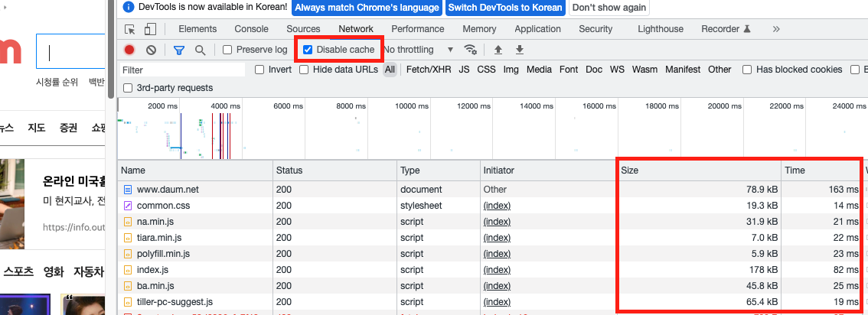Select the tiller-pc-suggest.js request name

(x=175, y=302)
